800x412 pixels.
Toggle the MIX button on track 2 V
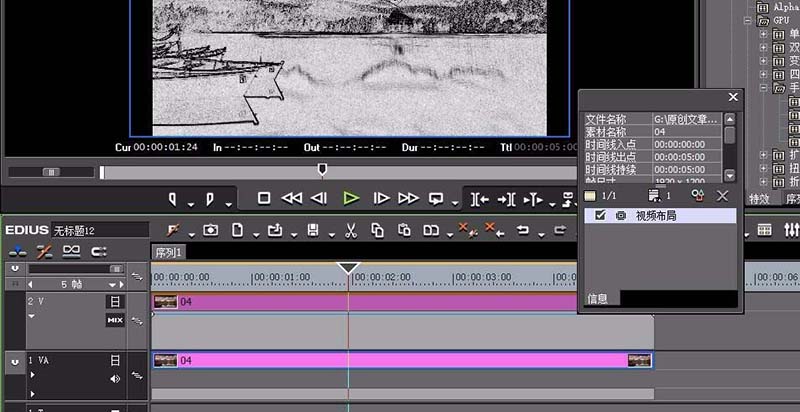(x=115, y=320)
